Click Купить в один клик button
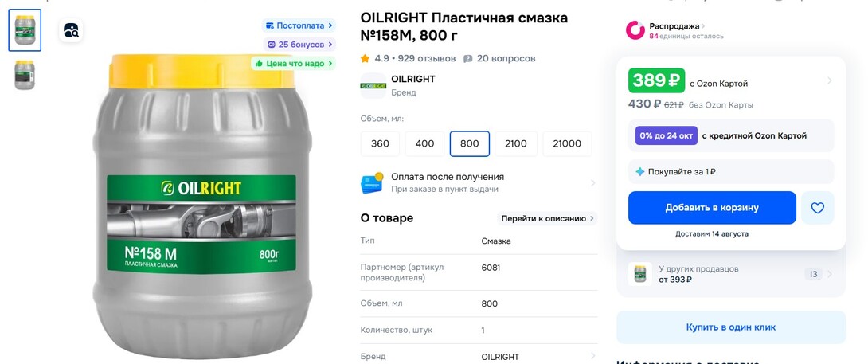This screenshot has width=868, height=364. tap(731, 327)
